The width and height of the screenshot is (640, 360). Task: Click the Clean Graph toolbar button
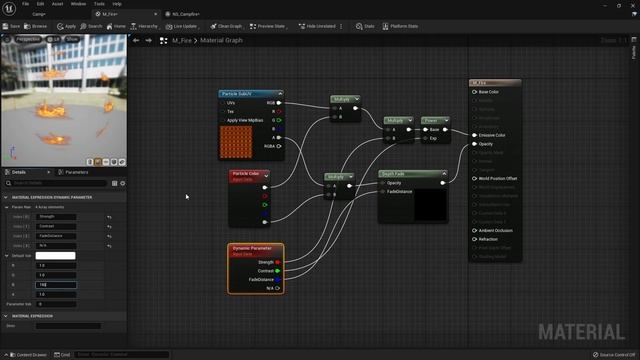[x=226, y=26]
